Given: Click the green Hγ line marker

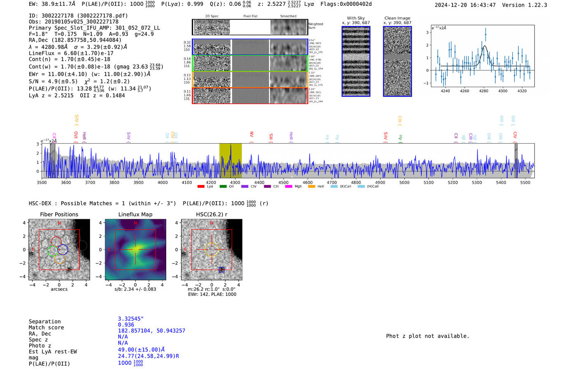Looking at the screenshot, I should pyautogui.click(x=400, y=139).
